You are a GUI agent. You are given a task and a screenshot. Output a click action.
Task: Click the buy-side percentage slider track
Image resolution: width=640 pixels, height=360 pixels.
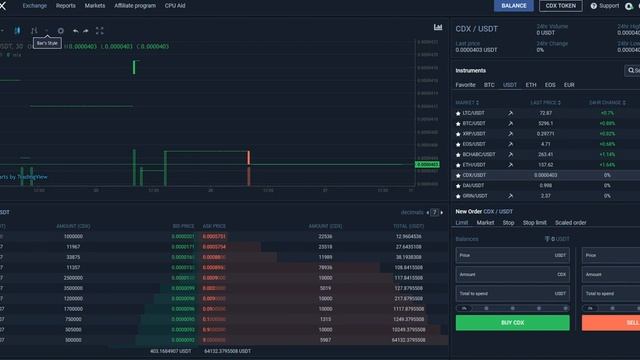click(x=513, y=308)
